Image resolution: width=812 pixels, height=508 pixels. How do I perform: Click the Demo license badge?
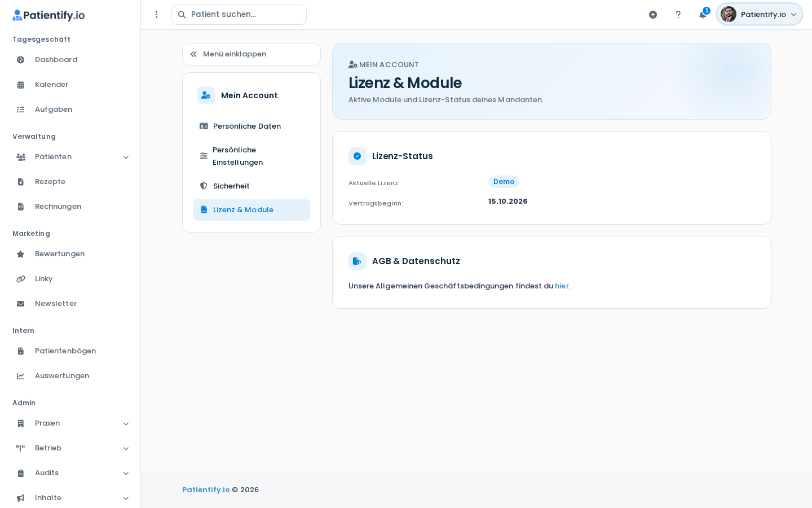point(504,182)
